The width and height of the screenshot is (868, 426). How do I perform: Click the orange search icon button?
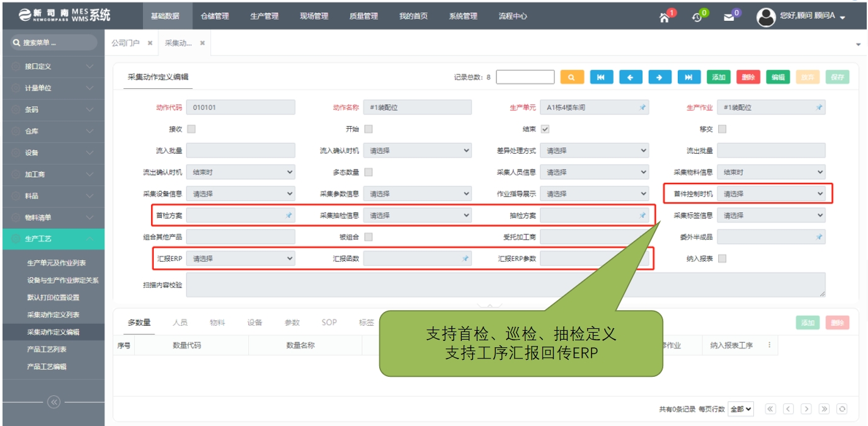click(571, 77)
